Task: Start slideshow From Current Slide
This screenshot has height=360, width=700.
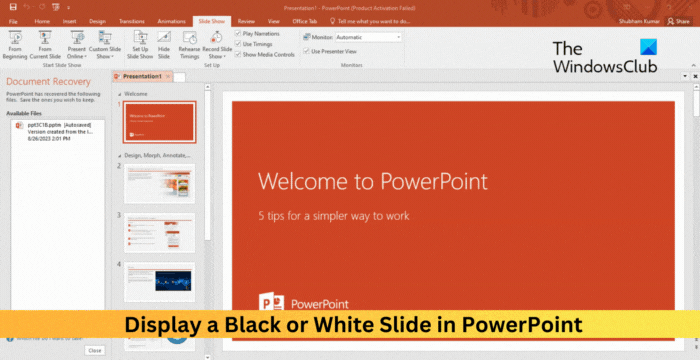Action: (45, 45)
